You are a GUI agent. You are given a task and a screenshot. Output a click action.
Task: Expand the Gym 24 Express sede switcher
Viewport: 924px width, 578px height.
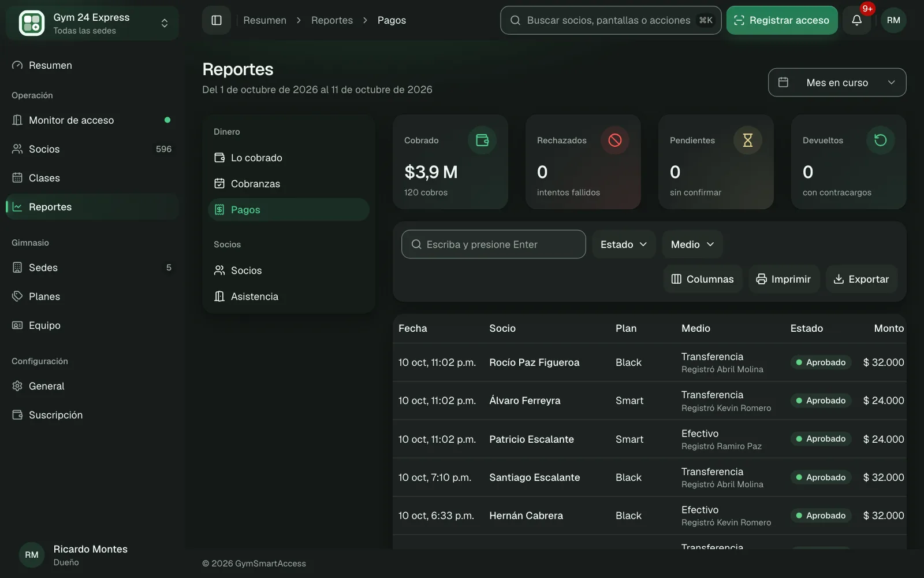(92, 23)
